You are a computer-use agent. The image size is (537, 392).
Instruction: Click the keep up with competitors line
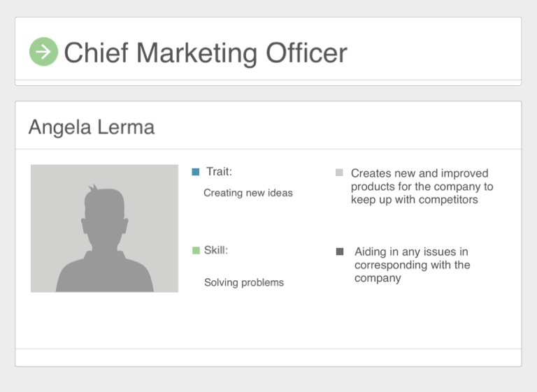[x=415, y=200]
